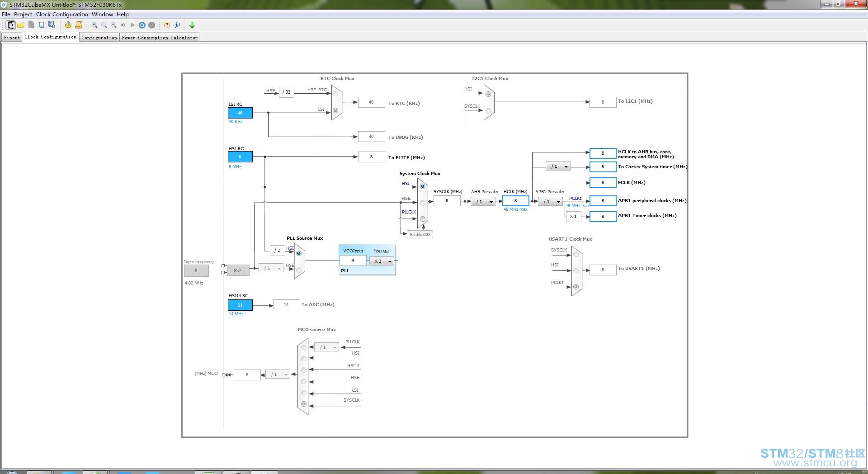This screenshot has width=868, height=474.
Task: Click the Save As multi-floppy icon
Action: (52, 25)
